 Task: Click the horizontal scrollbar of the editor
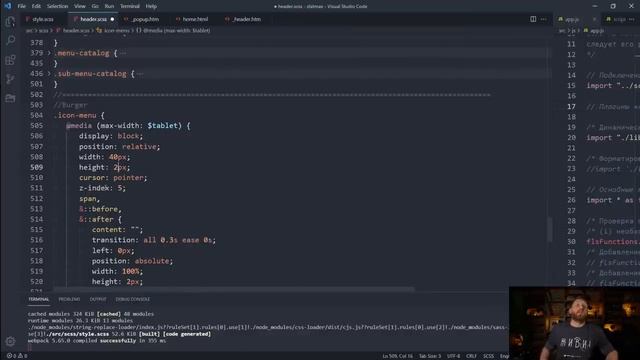(x=234, y=289)
